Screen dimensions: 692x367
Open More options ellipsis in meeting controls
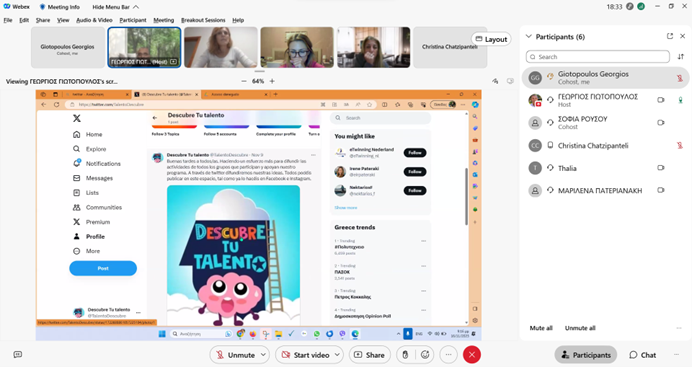click(x=448, y=355)
